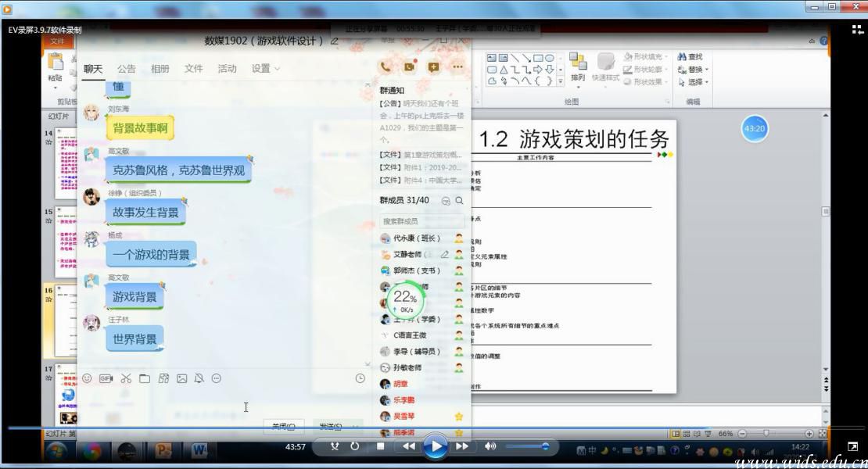The width and height of the screenshot is (868, 469).
Task: Click the image picture-send icon
Action: [x=181, y=378]
